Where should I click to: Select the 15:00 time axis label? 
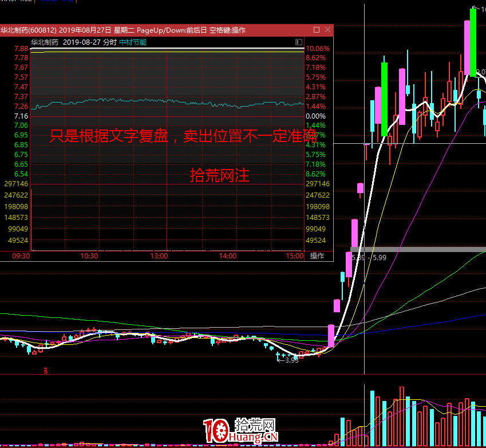tap(294, 256)
